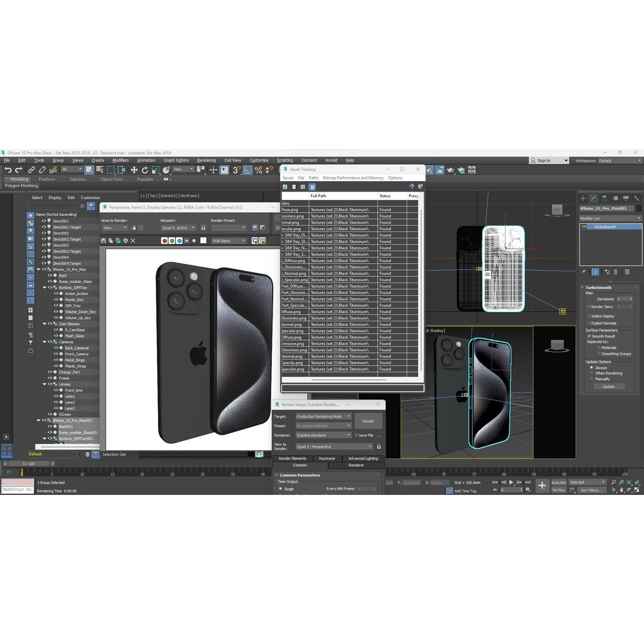
Task: Click Remove modifier trash icon
Action: (x=615, y=272)
